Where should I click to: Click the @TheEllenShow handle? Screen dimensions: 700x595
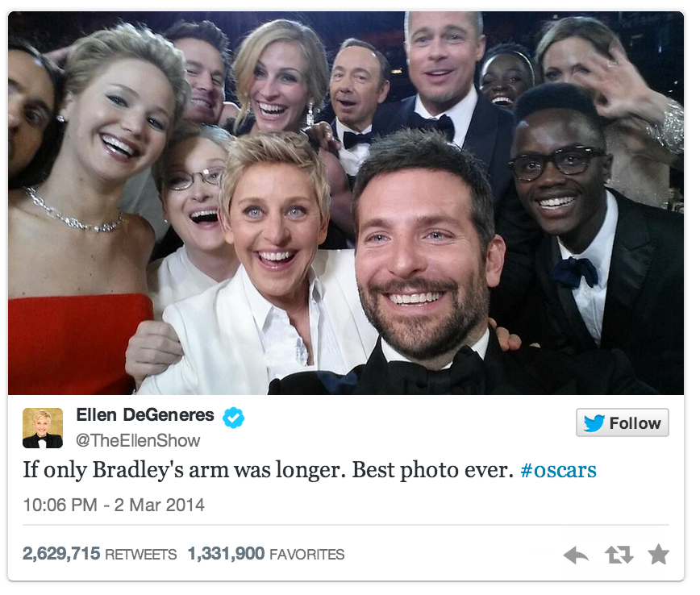138,440
